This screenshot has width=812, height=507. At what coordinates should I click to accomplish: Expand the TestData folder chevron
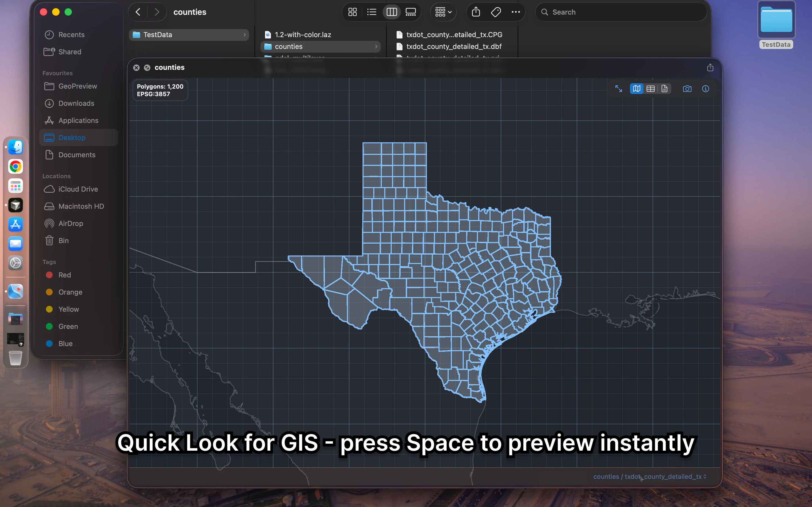[x=245, y=35]
